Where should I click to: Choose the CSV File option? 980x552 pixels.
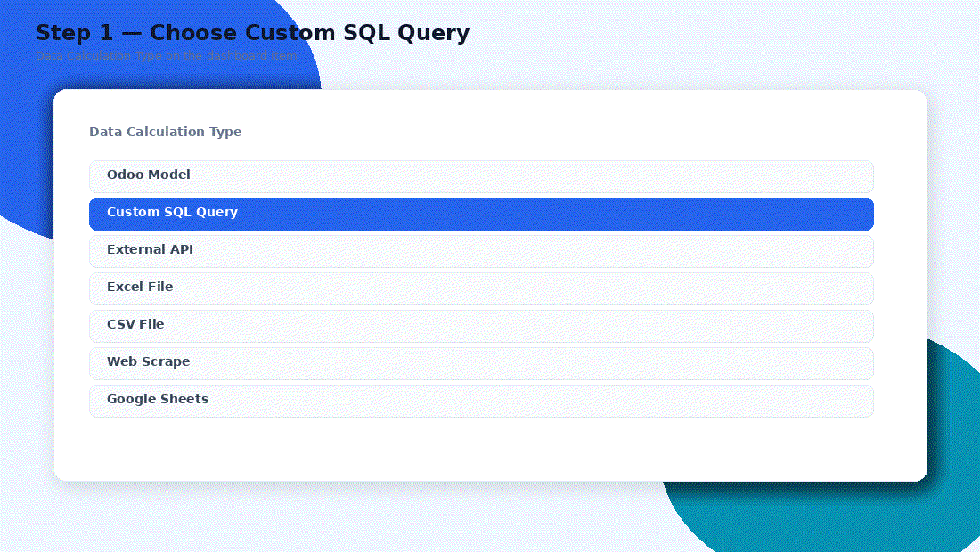[x=481, y=327]
